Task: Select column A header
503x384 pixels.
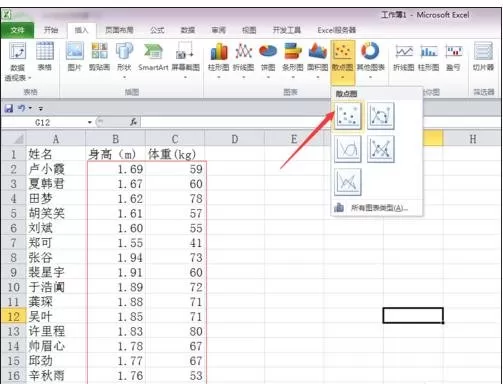Action: (56, 139)
